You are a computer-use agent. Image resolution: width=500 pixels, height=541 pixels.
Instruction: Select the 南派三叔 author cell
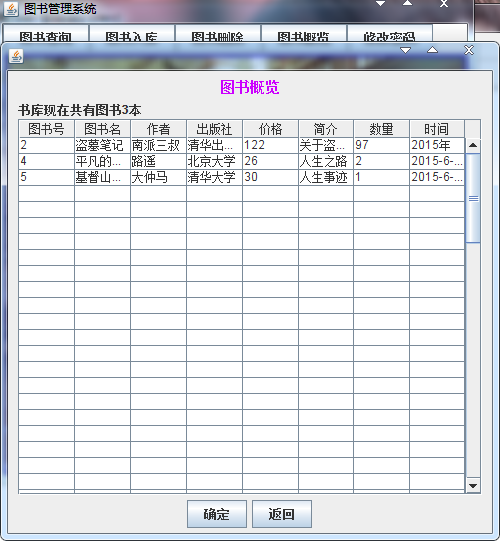pos(158,145)
